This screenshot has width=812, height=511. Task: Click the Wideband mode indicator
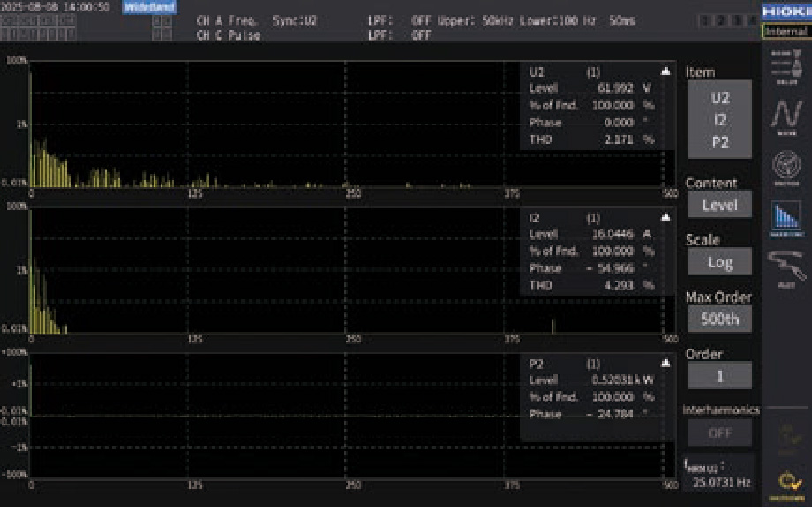click(148, 8)
